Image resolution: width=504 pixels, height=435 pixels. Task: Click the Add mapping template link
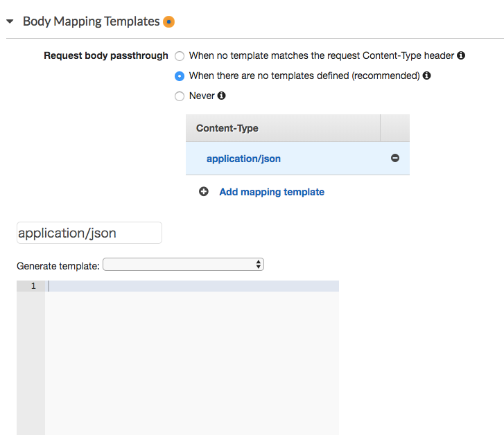point(272,192)
